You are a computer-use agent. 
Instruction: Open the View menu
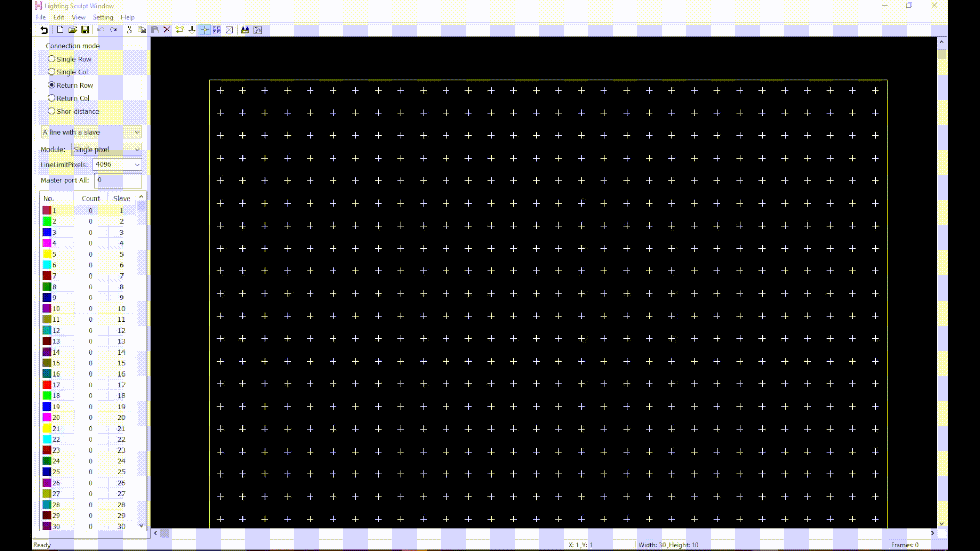[79, 17]
